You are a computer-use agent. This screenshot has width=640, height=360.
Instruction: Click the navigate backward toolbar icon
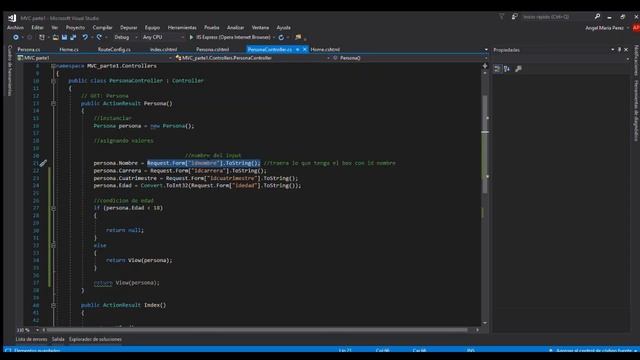(16, 37)
